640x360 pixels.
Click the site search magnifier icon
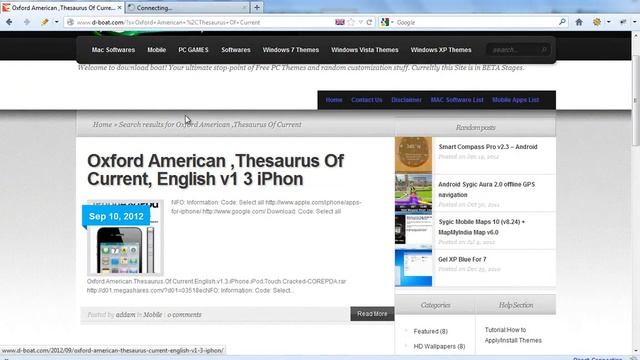coord(544,50)
